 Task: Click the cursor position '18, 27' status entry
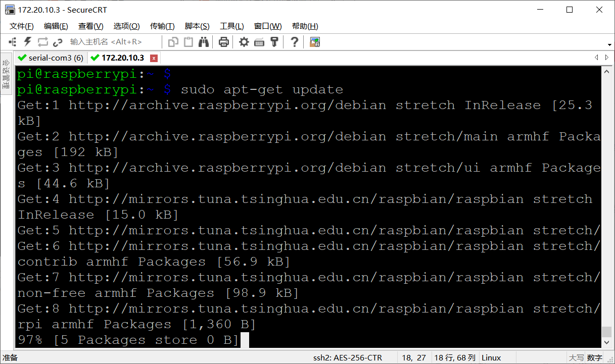tap(414, 358)
